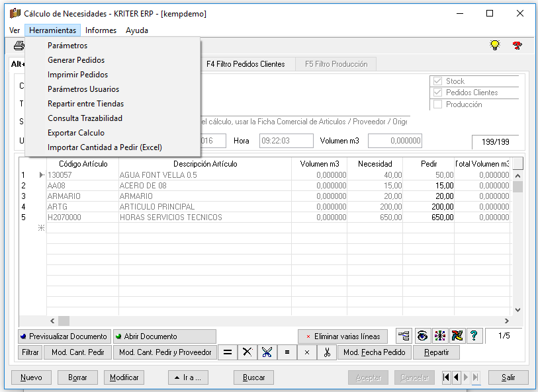Click Previsualizar Documento button
This screenshot has width=538, height=392.
[x=65, y=336]
